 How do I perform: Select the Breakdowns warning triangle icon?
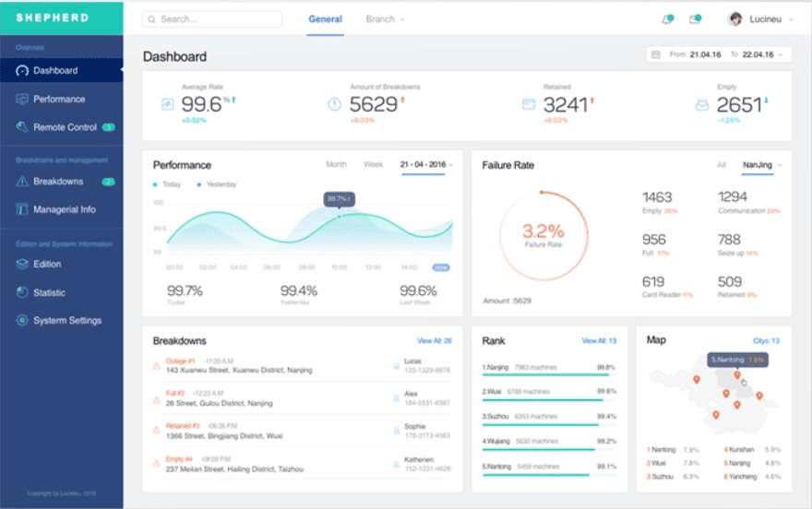22,181
